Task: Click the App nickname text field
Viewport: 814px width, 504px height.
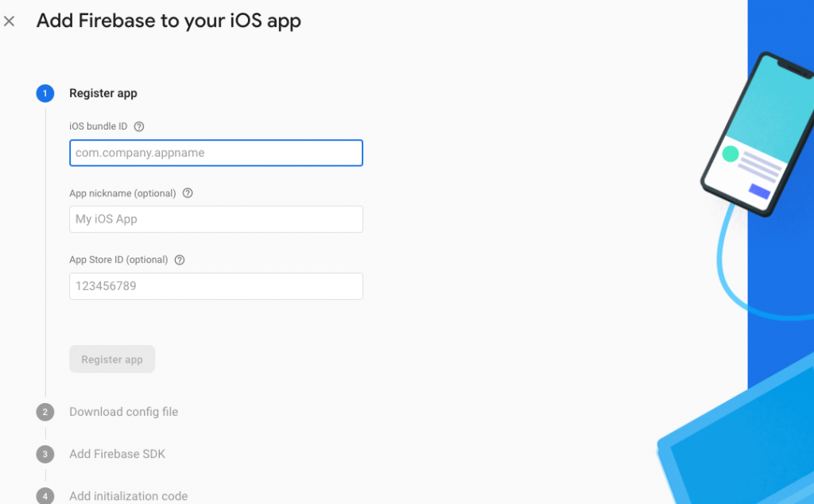Action: pyautogui.click(x=216, y=219)
